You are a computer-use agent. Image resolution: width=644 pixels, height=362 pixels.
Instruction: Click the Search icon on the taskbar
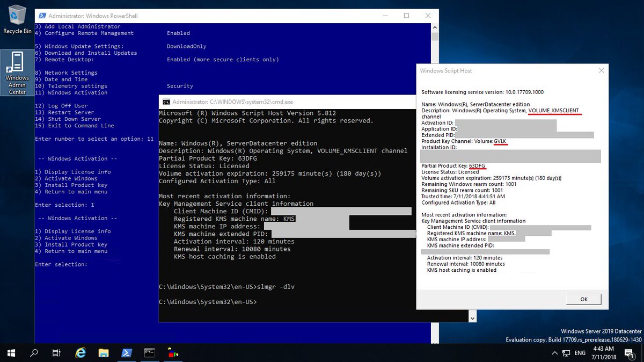coord(33,353)
